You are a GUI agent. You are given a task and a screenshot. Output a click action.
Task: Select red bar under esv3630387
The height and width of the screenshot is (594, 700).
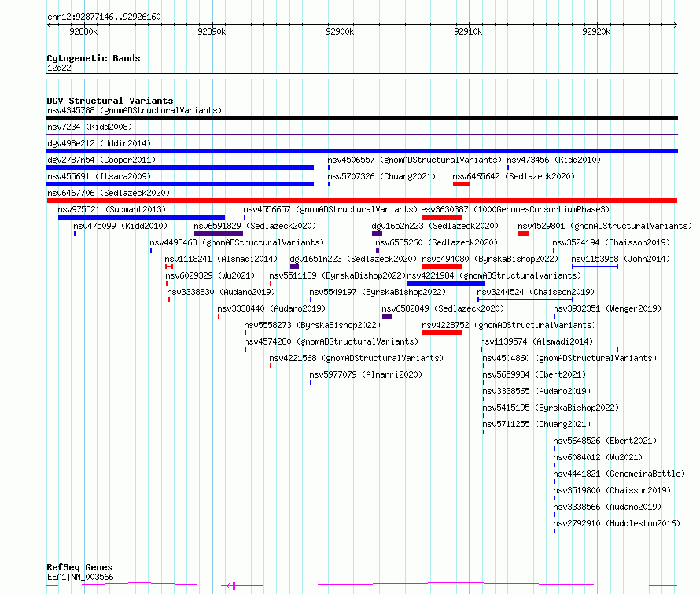(442, 217)
